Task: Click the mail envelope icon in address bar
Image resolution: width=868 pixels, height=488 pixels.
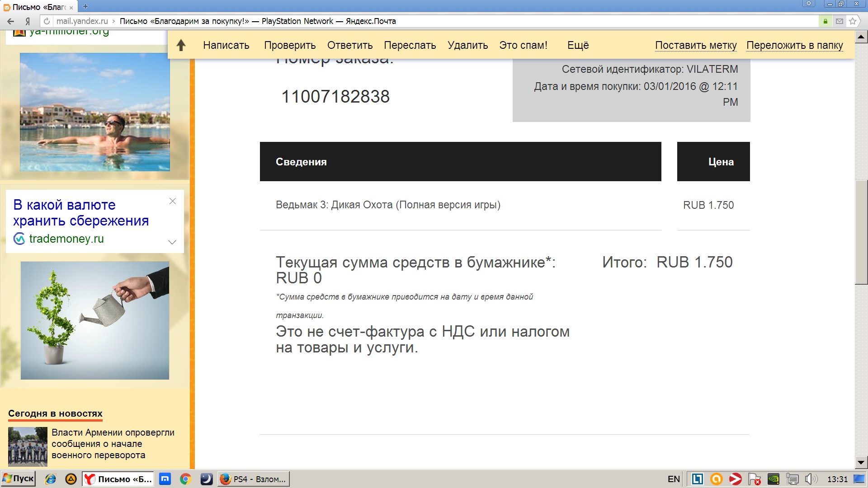Action: tap(840, 21)
